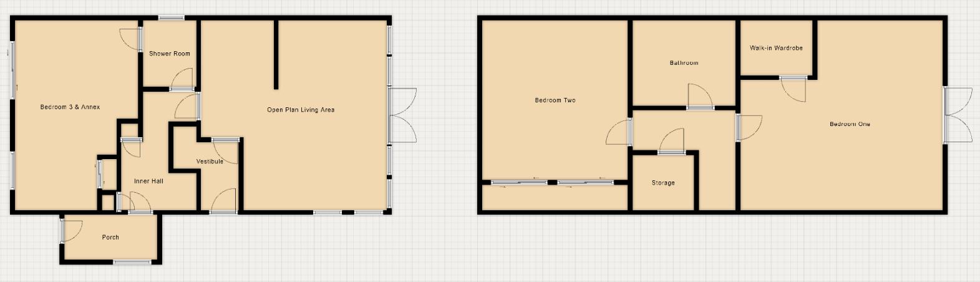Image resolution: width=980 pixels, height=282 pixels.
Task: Select the Inner Hall label
Action: [148, 181]
